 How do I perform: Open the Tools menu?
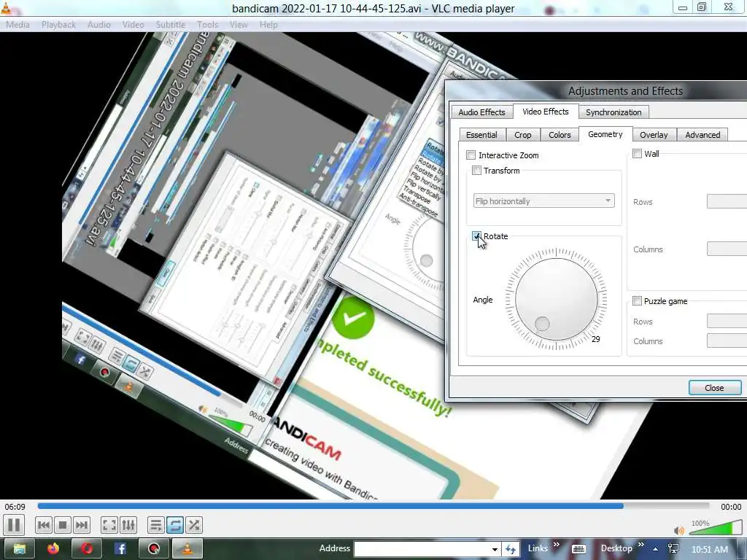pyautogui.click(x=207, y=24)
